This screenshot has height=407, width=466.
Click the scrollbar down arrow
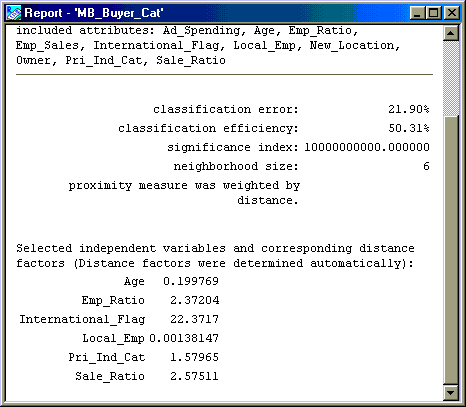[451, 393]
